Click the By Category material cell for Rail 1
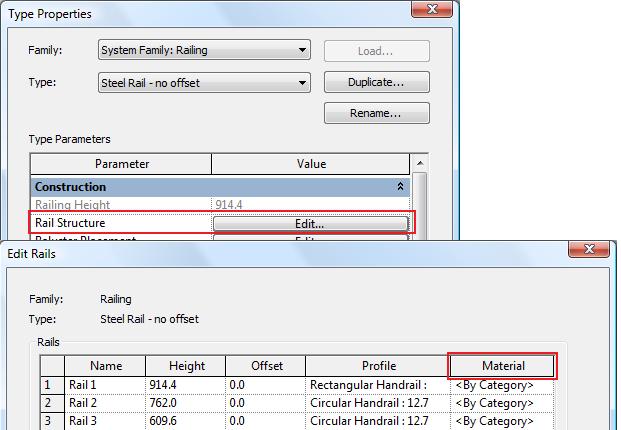The image size is (621, 430). (503, 385)
